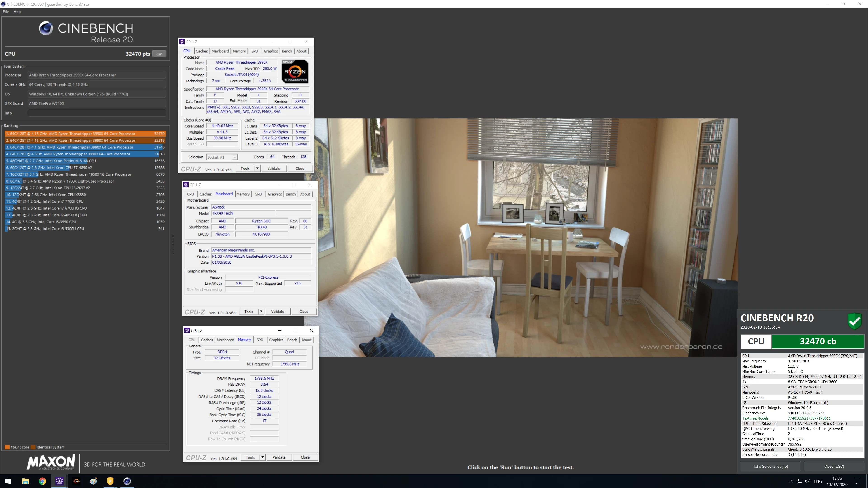
Task: Show hidden tray icons chevron
Action: [x=791, y=481]
